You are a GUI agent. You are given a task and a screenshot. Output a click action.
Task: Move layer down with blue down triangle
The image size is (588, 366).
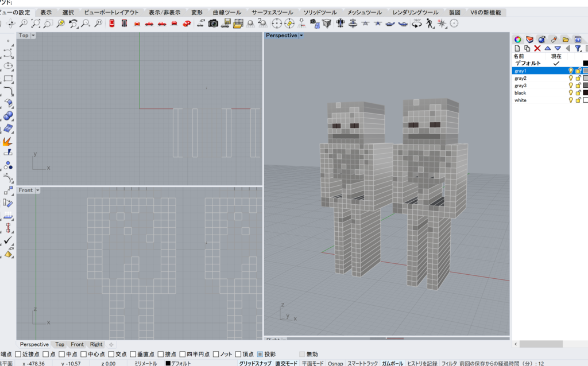pos(558,48)
